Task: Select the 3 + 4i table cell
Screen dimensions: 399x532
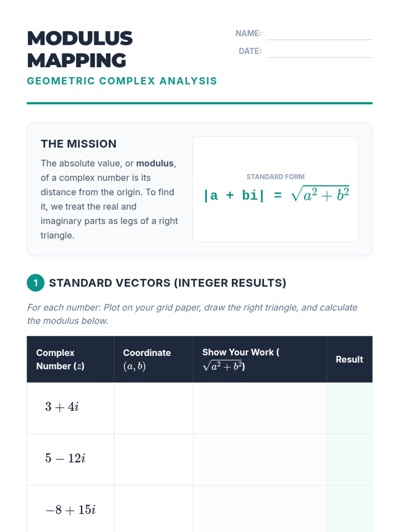Action: (x=70, y=408)
